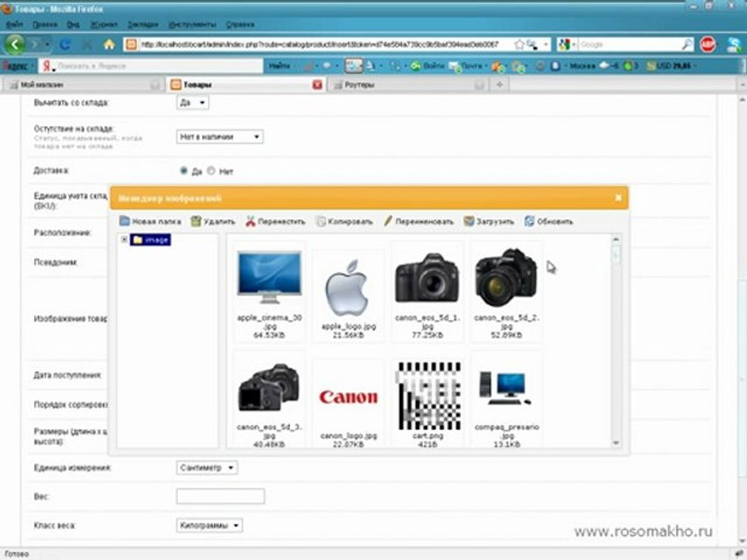Open the Килограммы weight class dropdown
The width and height of the screenshot is (747, 560).
[x=209, y=525]
